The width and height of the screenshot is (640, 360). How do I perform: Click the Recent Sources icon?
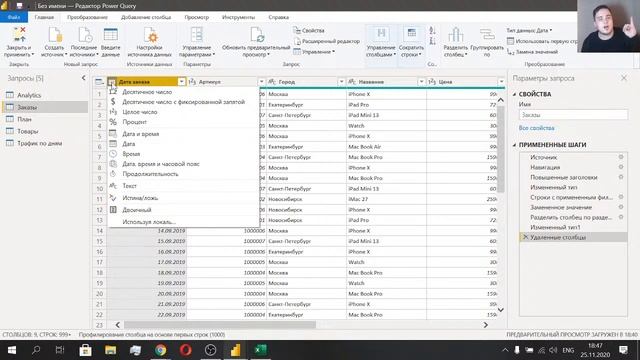pos(84,35)
